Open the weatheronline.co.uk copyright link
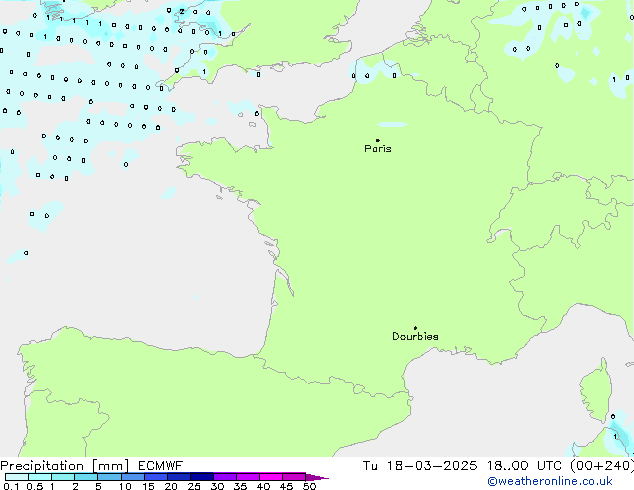 click(x=550, y=481)
